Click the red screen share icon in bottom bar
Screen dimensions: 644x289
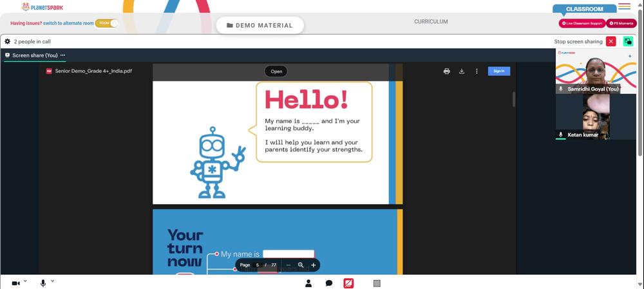click(x=348, y=283)
